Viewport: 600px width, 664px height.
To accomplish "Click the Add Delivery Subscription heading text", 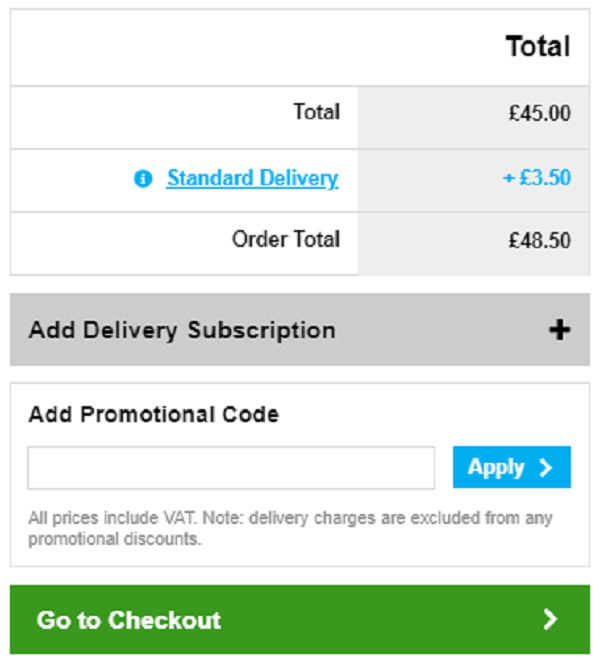I will click(x=182, y=330).
